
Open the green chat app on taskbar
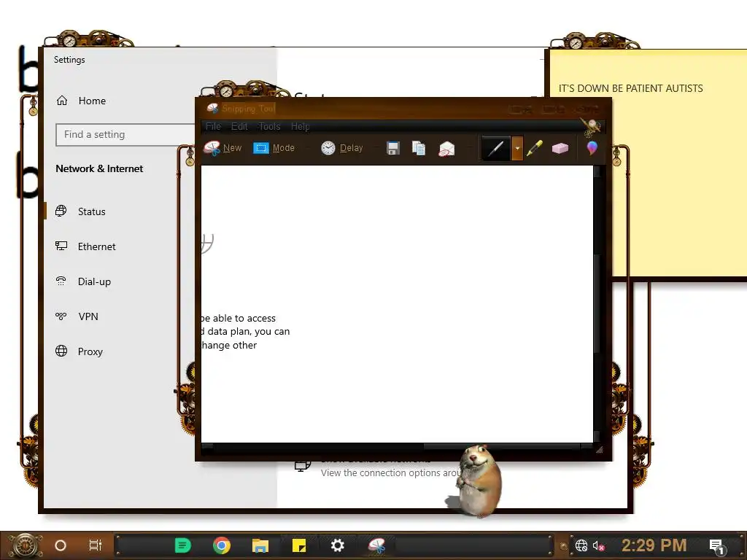pyautogui.click(x=182, y=545)
